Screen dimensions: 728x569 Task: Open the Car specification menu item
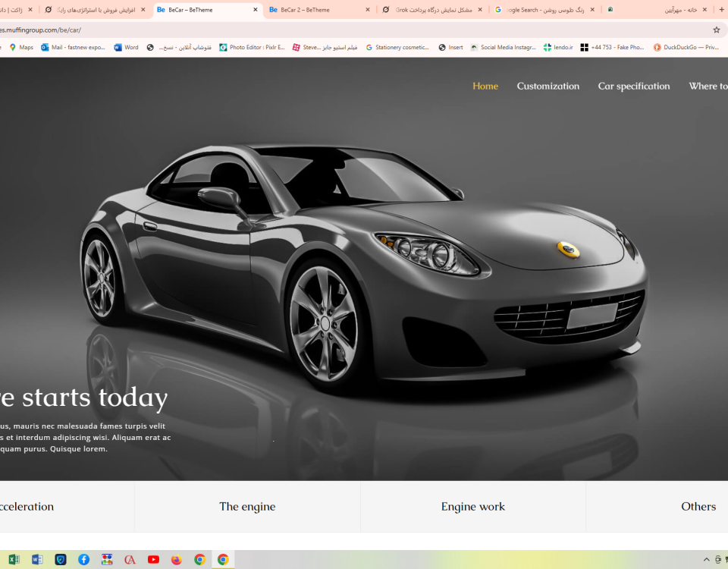tap(633, 86)
